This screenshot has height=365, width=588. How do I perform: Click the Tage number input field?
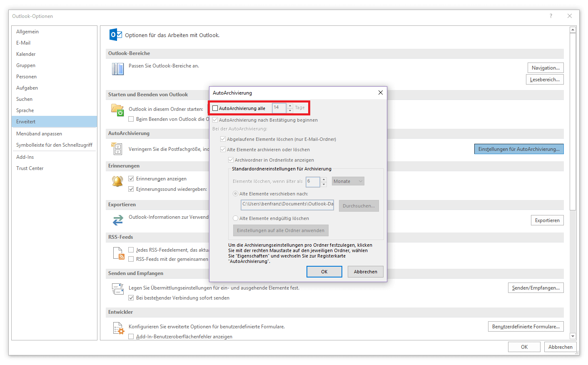pos(279,108)
